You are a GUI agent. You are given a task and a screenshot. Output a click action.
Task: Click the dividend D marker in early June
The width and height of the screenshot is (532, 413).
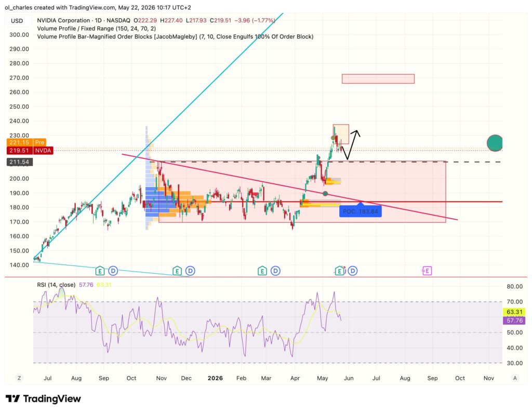353,271
